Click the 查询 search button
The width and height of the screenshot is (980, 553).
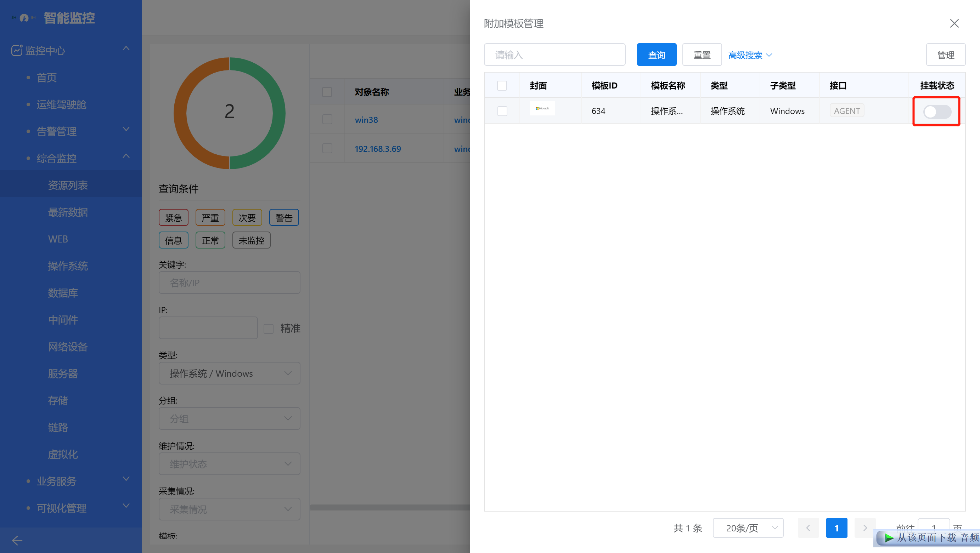(657, 55)
